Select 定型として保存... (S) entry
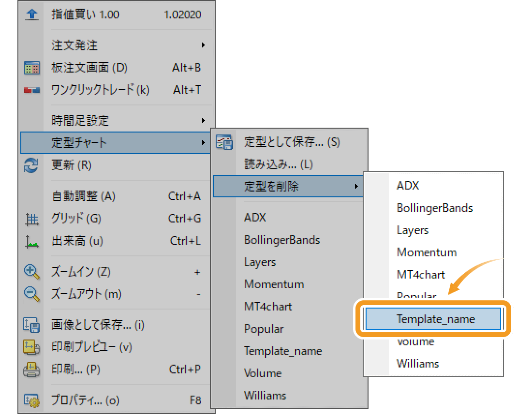 [x=289, y=142]
